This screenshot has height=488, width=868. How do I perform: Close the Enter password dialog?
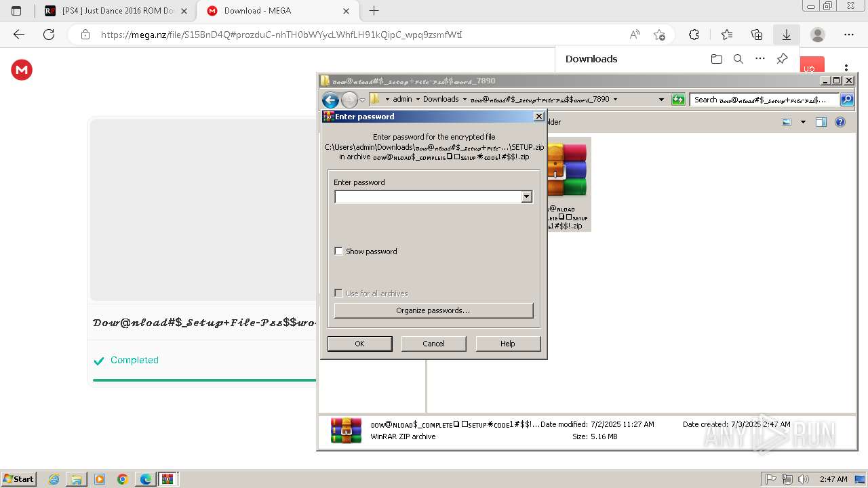coord(539,117)
